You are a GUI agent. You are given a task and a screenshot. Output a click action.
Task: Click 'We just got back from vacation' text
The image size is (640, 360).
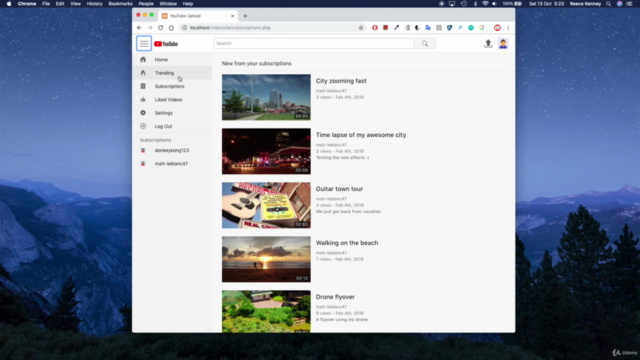click(x=348, y=211)
